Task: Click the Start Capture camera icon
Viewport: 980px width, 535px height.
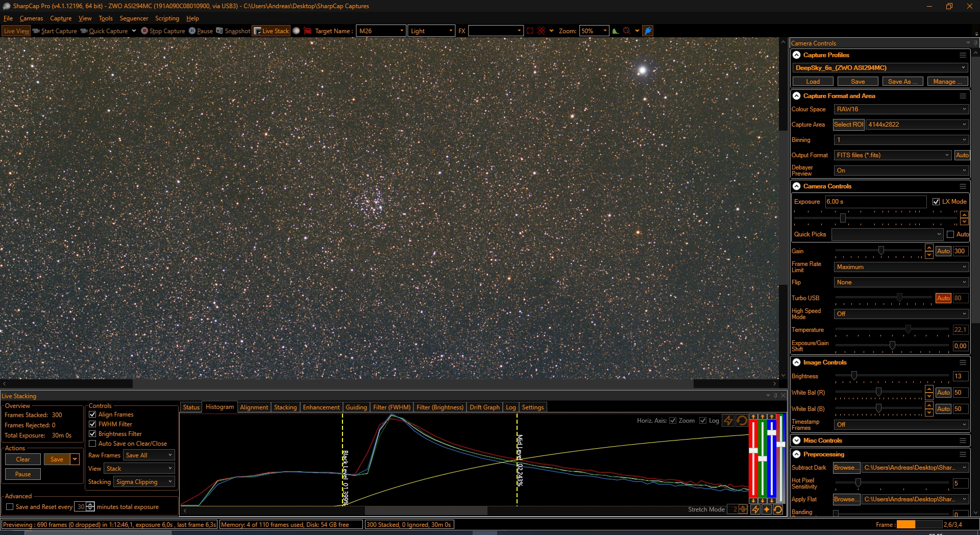Action: [x=36, y=31]
